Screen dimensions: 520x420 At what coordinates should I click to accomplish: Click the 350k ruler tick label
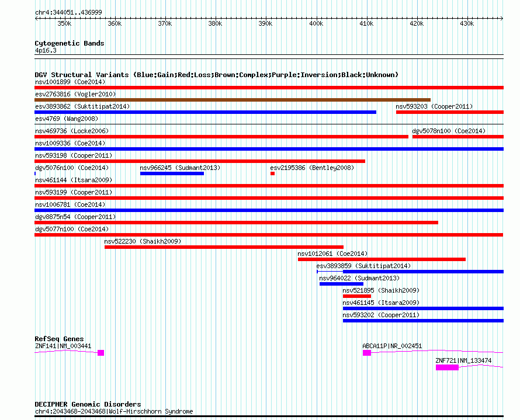pyautogui.click(x=64, y=24)
